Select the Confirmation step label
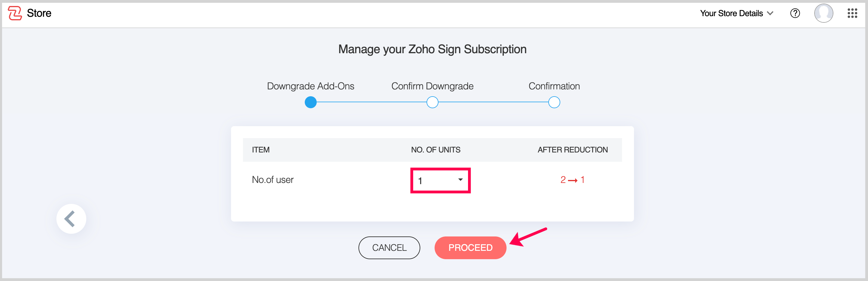Screen dimensions: 868x281 (554, 86)
